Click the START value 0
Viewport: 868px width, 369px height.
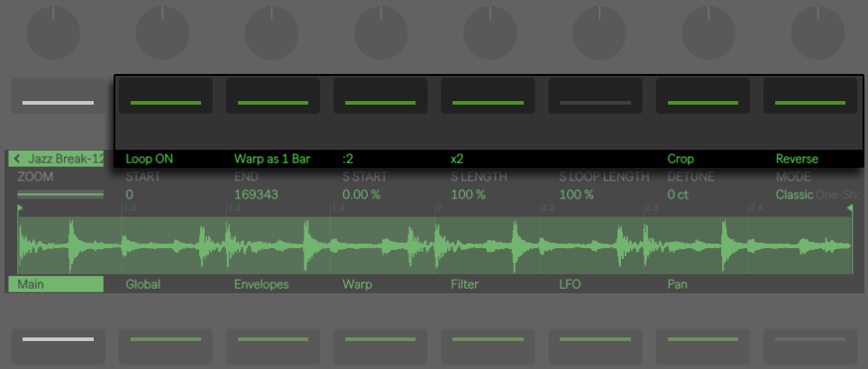point(129,195)
